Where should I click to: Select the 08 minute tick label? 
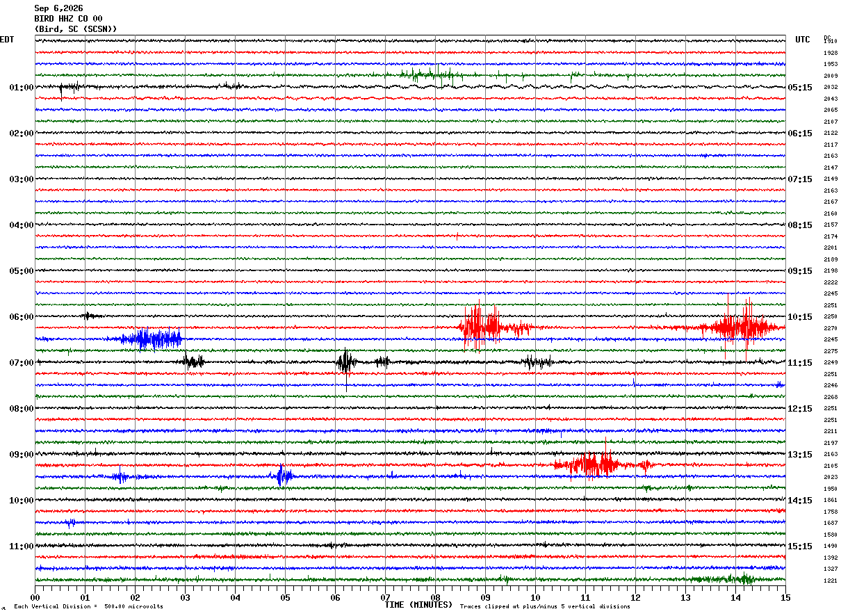pyautogui.click(x=436, y=597)
